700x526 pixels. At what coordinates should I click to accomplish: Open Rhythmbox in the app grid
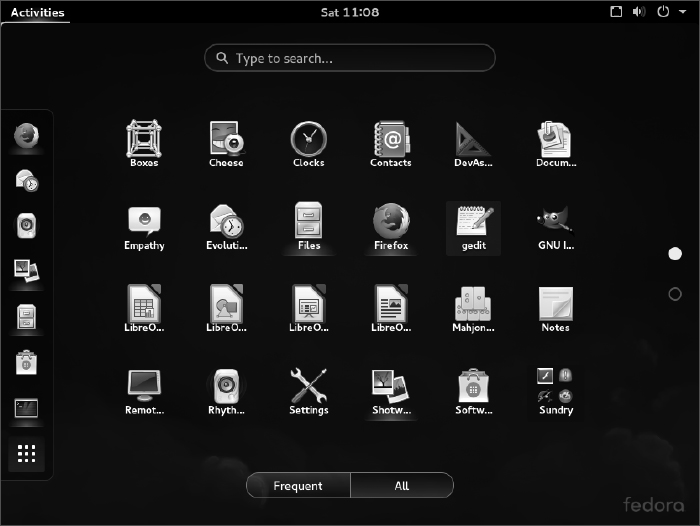click(x=226, y=392)
